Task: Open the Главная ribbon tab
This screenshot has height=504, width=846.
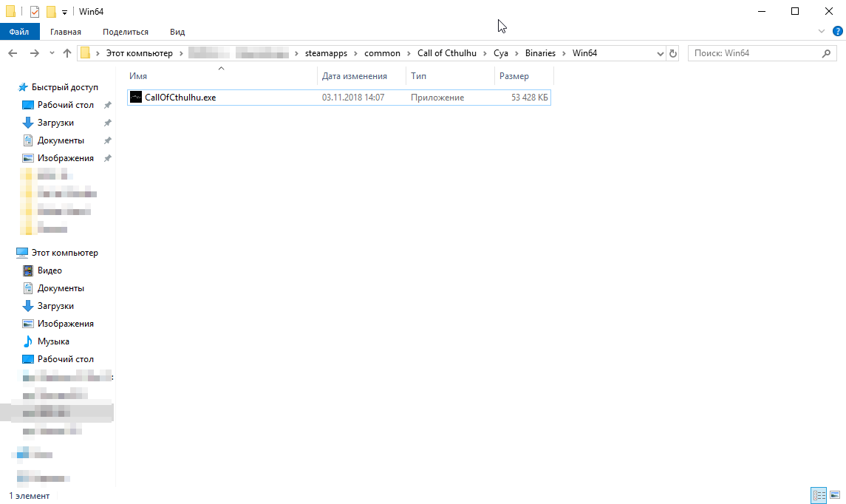Action: pos(66,32)
